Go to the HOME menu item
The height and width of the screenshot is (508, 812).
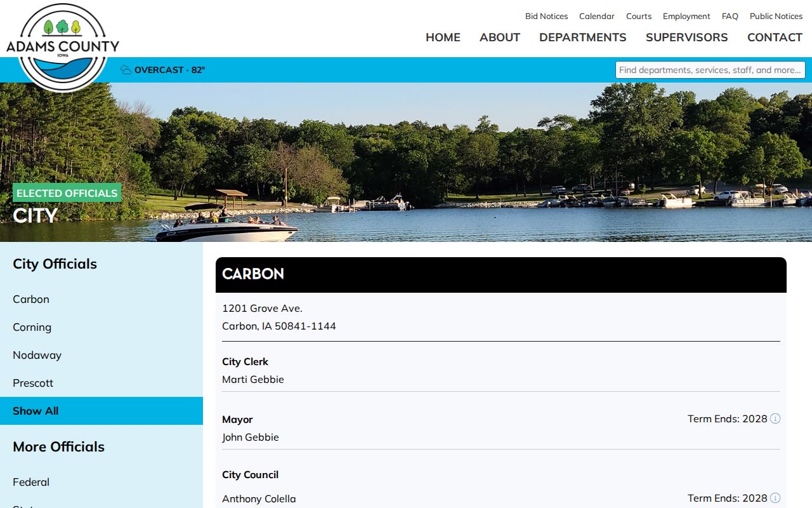point(443,37)
